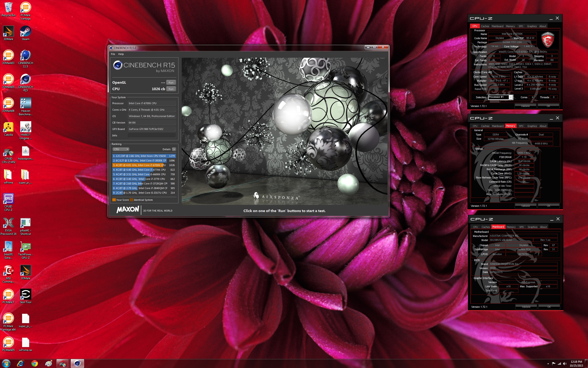588x368 pixels.
Task: Open SPD tab in bottom CPU-Z window
Action: [x=521, y=227]
